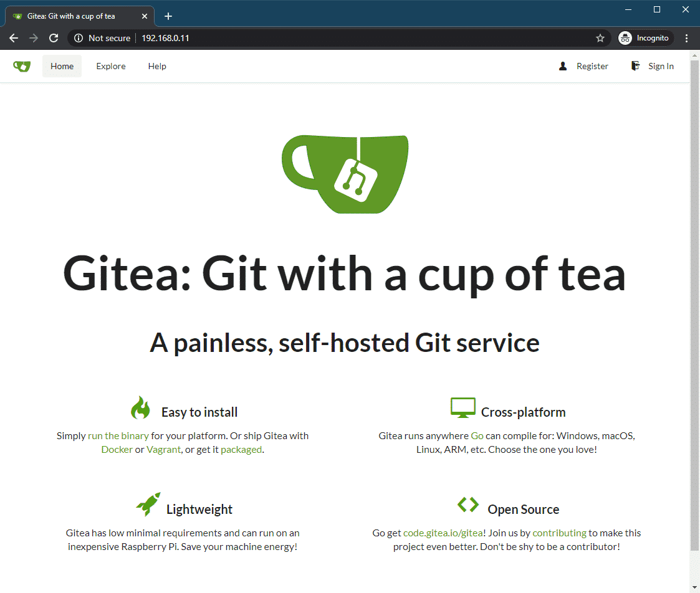Click the 'Easy to install' heading
This screenshot has width=700, height=593.
pos(199,412)
